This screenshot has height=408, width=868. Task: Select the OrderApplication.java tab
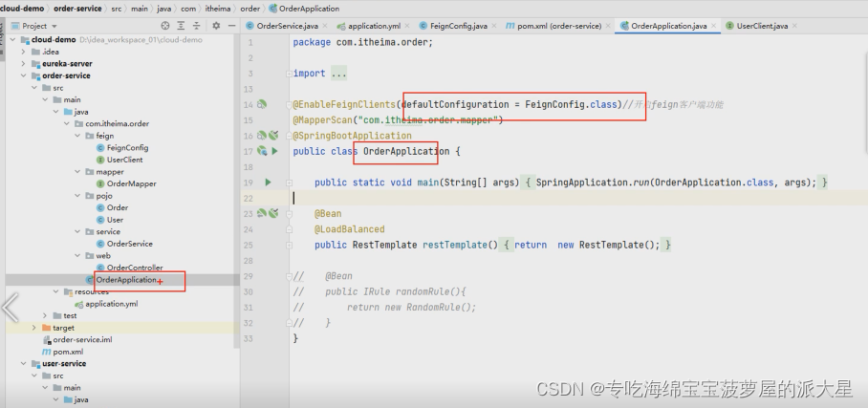(x=669, y=26)
